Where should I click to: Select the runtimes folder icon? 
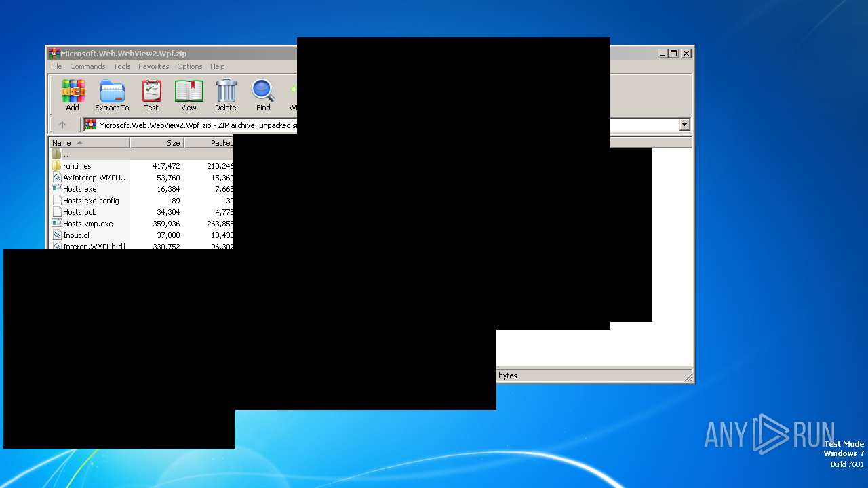(x=57, y=166)
